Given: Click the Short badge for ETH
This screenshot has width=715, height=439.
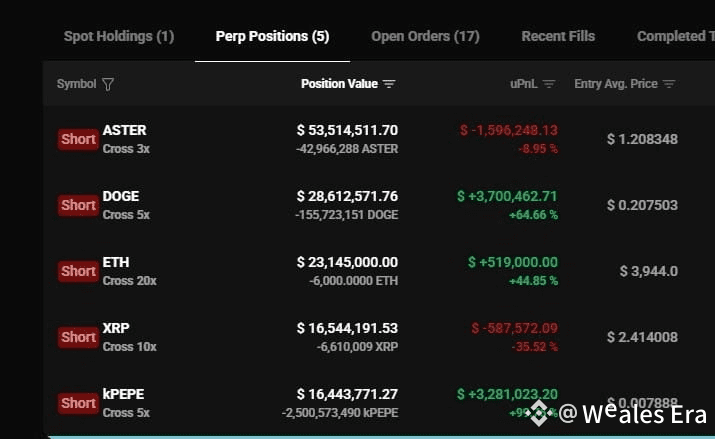Looking at the screenshot, I should point(78,271).
